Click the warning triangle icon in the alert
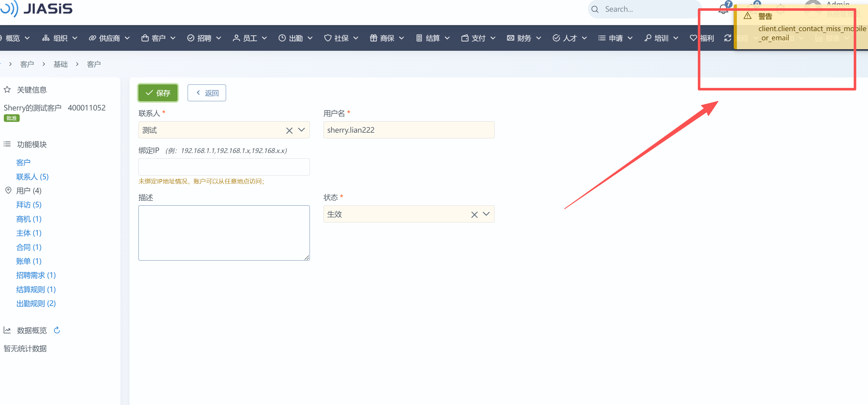868x405 pixels. pyautogui.click(x=747, y=16)
